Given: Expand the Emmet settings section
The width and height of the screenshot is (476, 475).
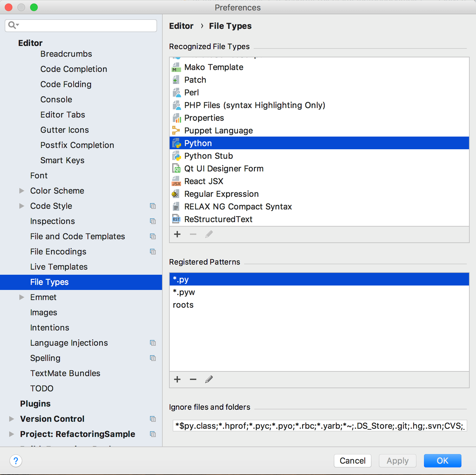Looking at the screenshot, I should click(22, 297).
